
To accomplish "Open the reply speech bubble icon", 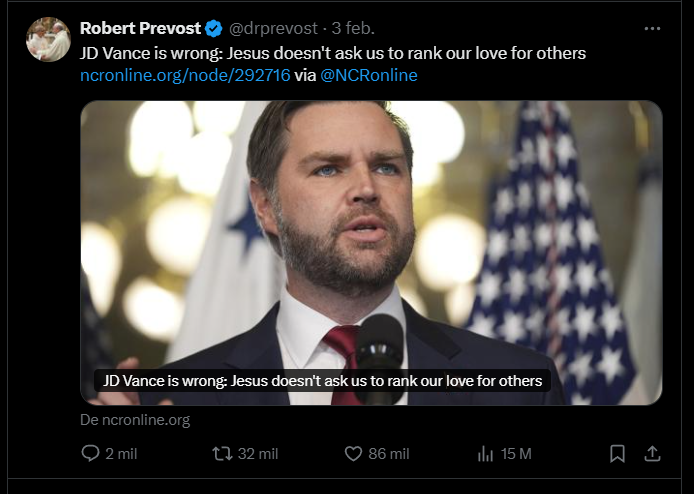I will 90,453.
